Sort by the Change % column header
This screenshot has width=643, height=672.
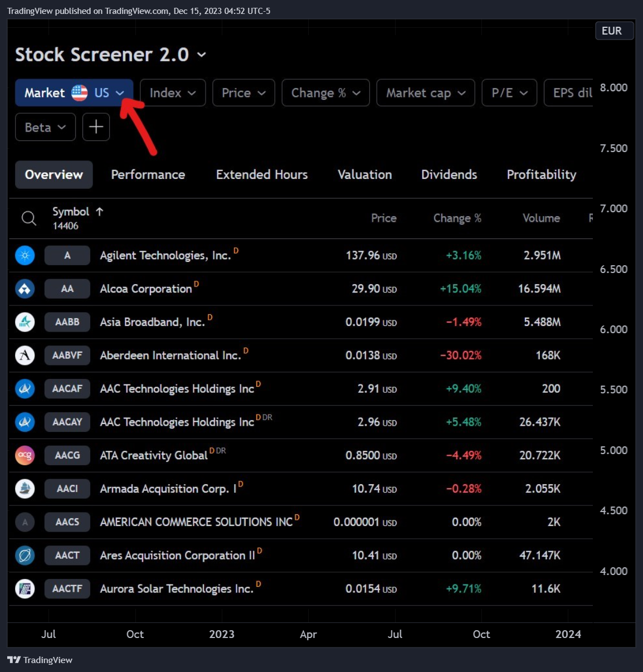[x=457, y=218]
